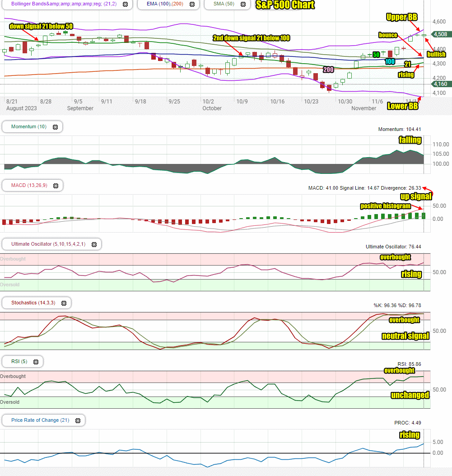Click the 4,160 crosshair price tag
Viewport: 452px width, 476px height.
441,84
